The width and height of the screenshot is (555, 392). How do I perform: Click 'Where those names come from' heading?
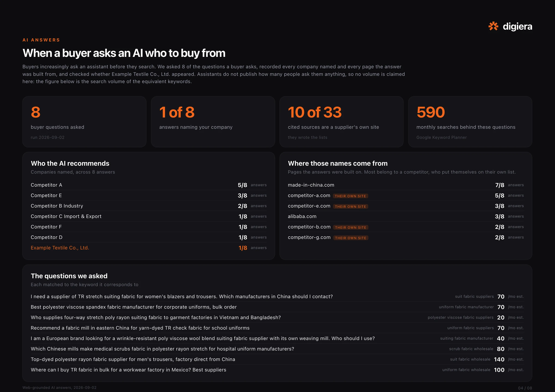(338, 164)
